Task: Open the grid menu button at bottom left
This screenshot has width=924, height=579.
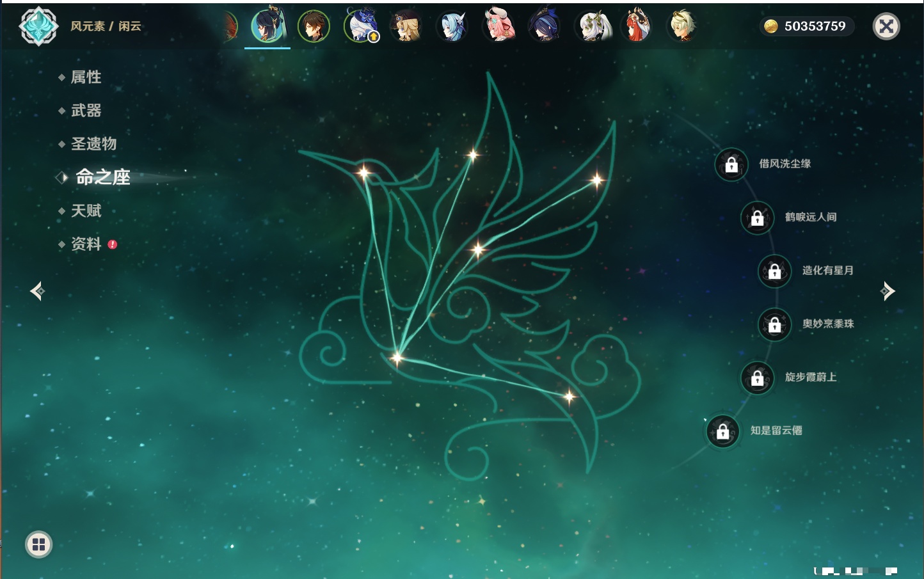Action: (x=38, y=544)
